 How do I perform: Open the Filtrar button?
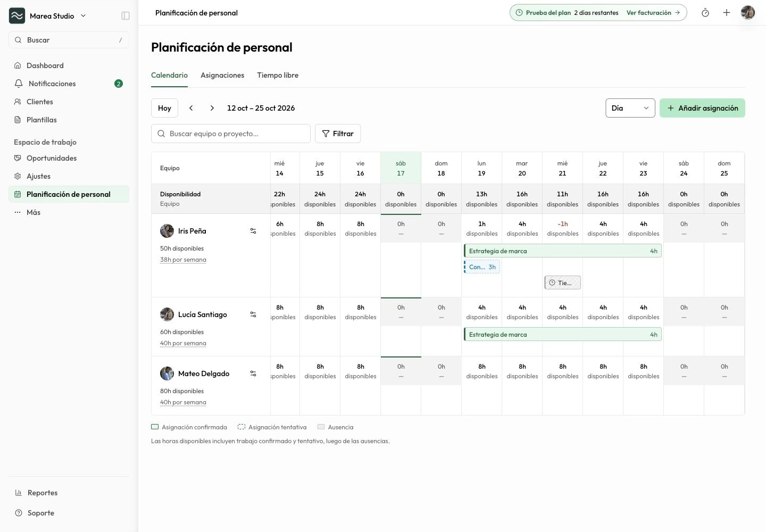338,134
